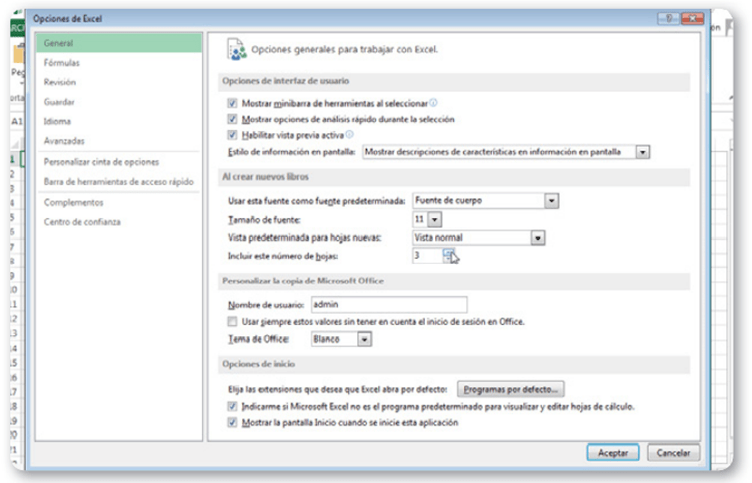Viewport: 752px width, 483px height.
Task: Toggle Mostrar la pantalla Inicio checkbox
Action: click(232, 423)
